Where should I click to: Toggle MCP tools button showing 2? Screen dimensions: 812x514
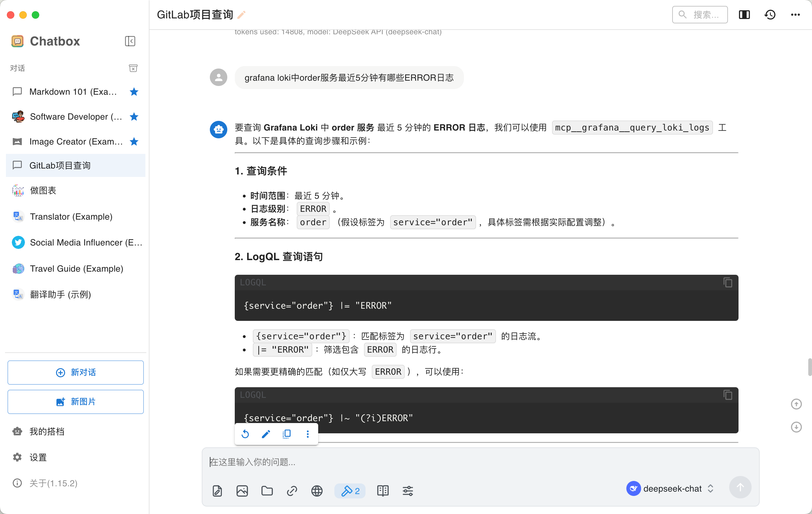(x=350, y=491)
